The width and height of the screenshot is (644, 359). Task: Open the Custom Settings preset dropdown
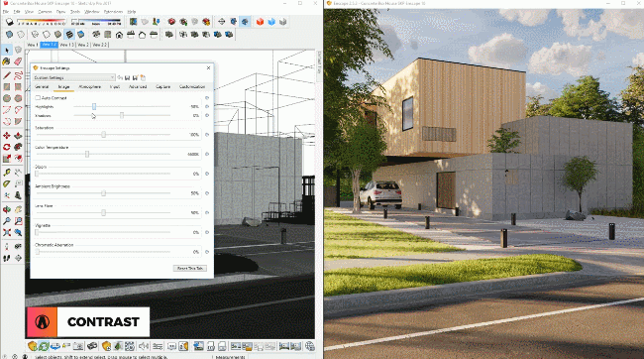74,77
